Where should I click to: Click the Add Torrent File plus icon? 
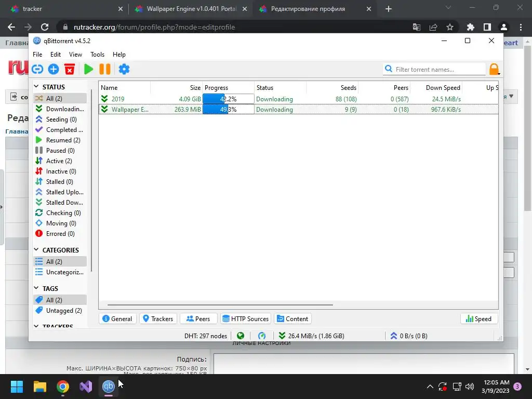(x=54, y=69)
